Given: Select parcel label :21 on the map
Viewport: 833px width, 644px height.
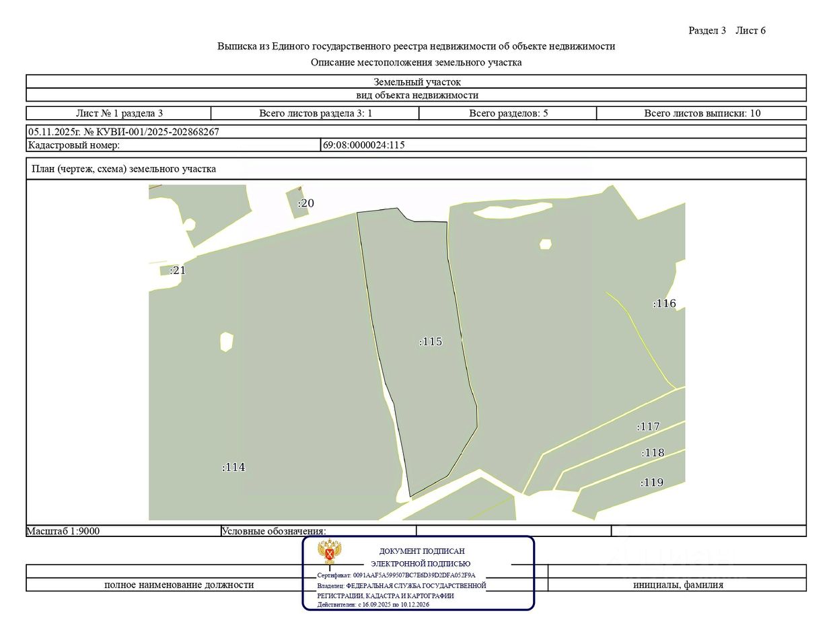Looking at the screenshot, I should coord(178,271).
